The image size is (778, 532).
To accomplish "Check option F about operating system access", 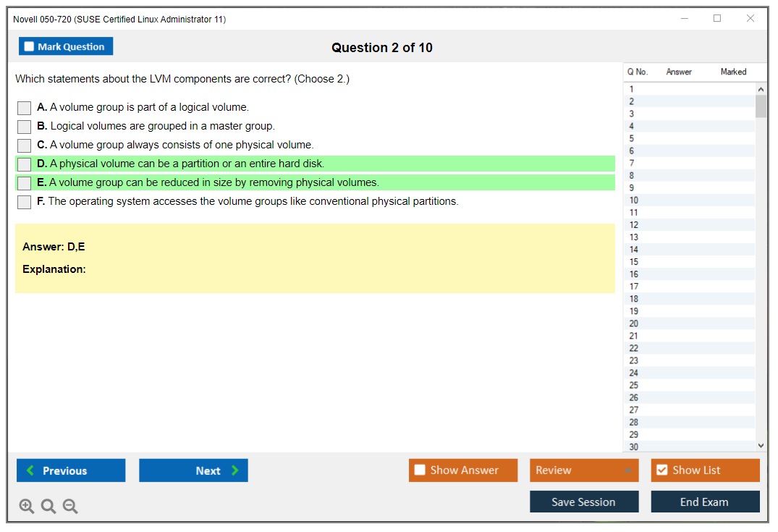I will tap(25, 202).
